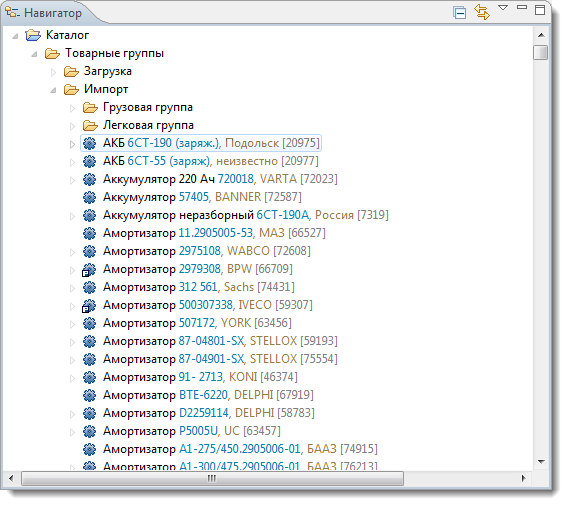Click gear icon of Амортизатор 11.2905005-53
The width and height of the screenshot is (567, 505).
(89, 233)
